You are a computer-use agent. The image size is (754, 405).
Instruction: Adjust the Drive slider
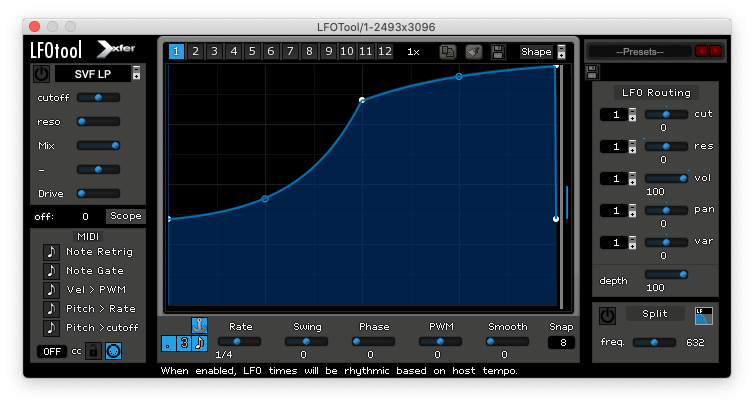[98, 193]
